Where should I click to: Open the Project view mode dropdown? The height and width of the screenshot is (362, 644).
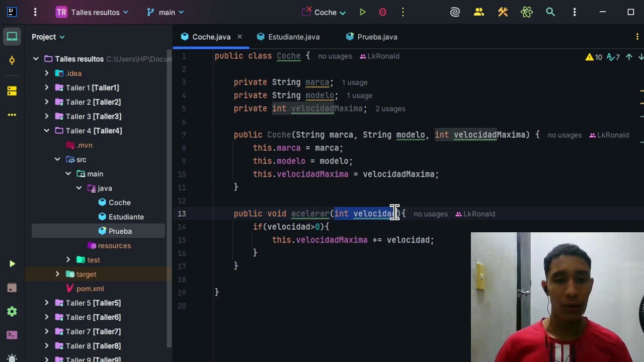click(48, 37)
